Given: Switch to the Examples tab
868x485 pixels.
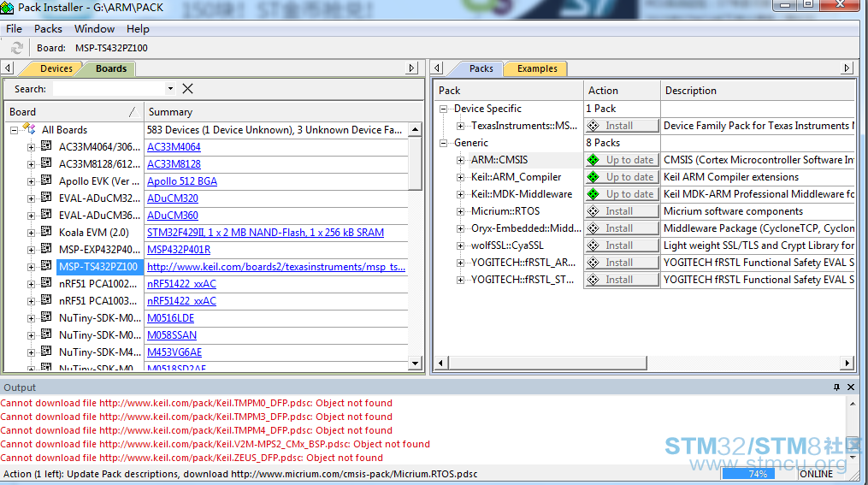Looking at the screenshot, I should (537, 68).
